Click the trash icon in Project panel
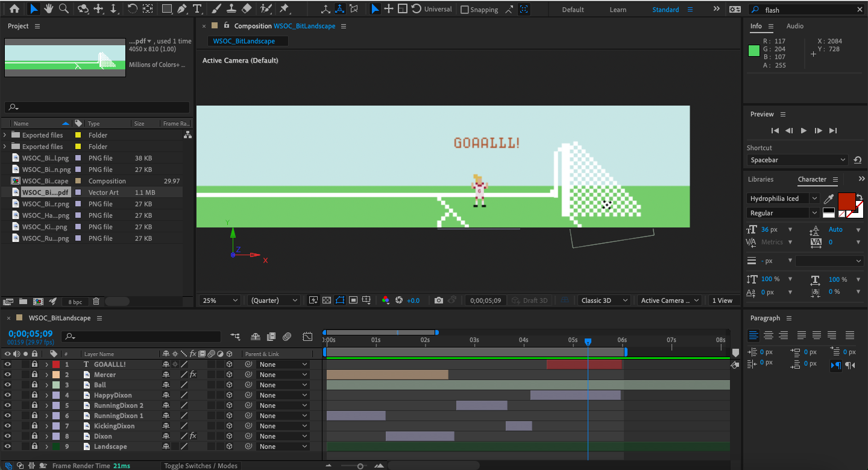This screenshot has height=470, width=868. pyautogui.click(x=96, y=301)
